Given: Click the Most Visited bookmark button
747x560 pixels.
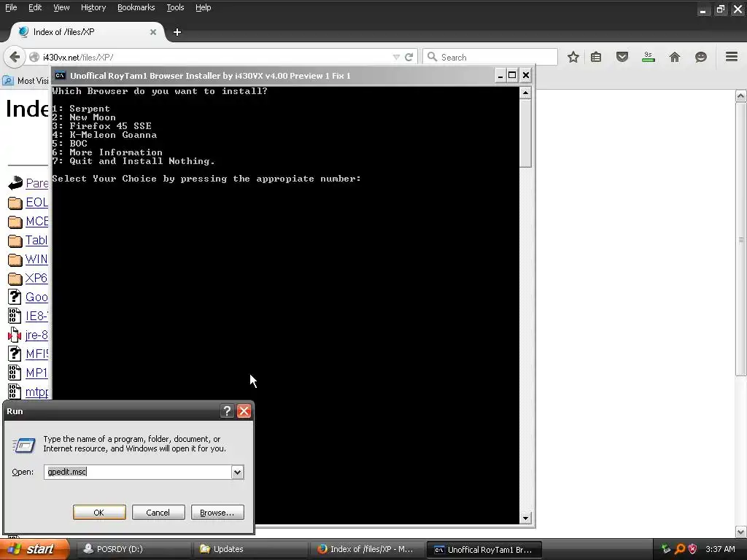Looking at the screenshot, I should 26,80.
